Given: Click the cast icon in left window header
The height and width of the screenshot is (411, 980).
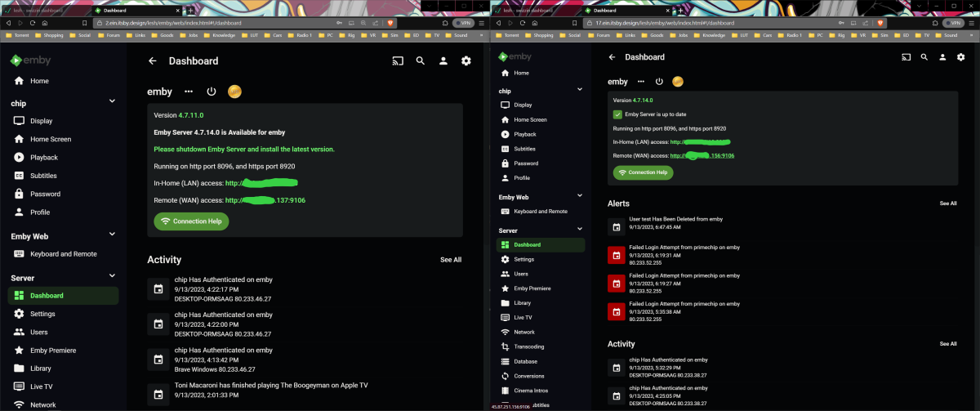Looking at the screenshot, I should point(398,60).
